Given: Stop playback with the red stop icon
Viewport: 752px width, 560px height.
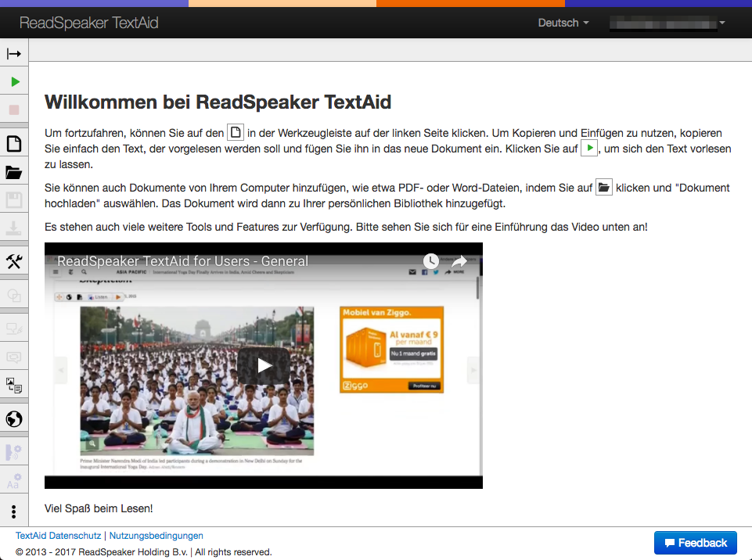Looking at the screenshot, I should 14,109.
